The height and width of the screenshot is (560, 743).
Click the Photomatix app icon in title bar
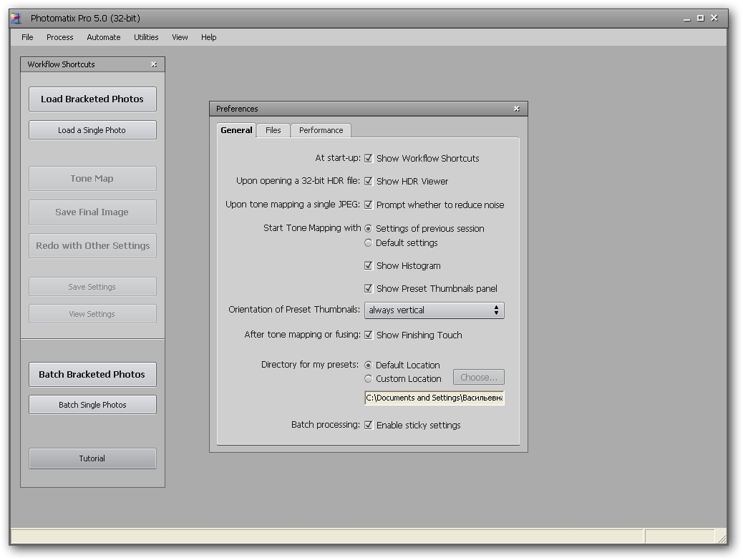16,19
